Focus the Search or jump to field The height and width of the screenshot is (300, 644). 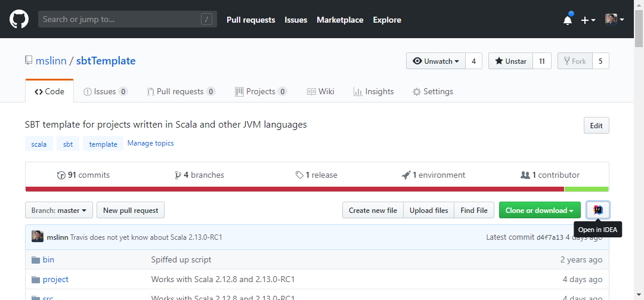pyautogui.click(x=128, y=19)
